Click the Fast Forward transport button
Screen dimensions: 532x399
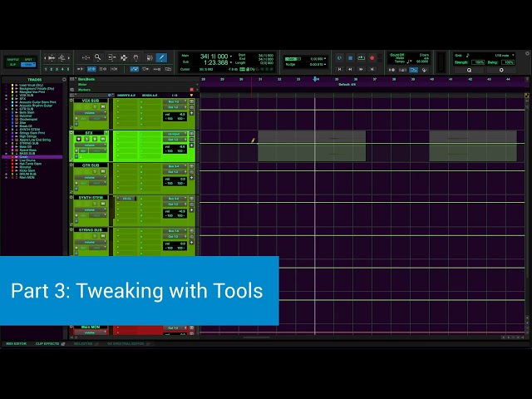click(361, 69)
